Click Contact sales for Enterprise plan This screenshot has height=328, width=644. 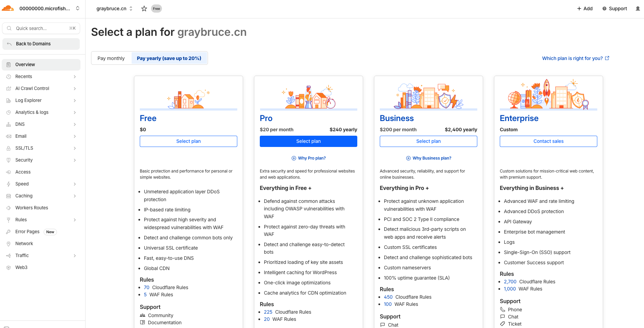[548, 141]
